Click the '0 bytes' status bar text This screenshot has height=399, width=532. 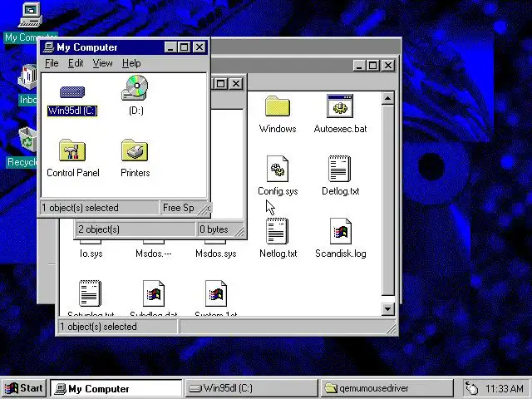pyautogui.click(x=214, y=229)
